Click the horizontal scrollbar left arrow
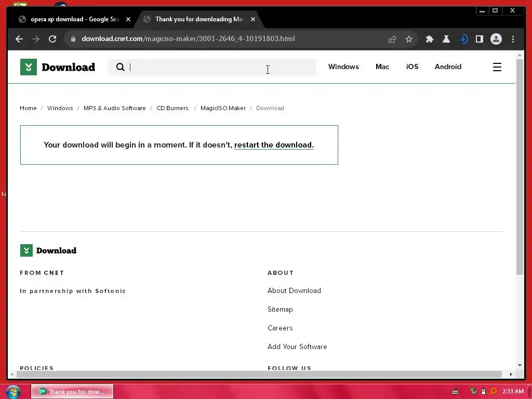 12,374
